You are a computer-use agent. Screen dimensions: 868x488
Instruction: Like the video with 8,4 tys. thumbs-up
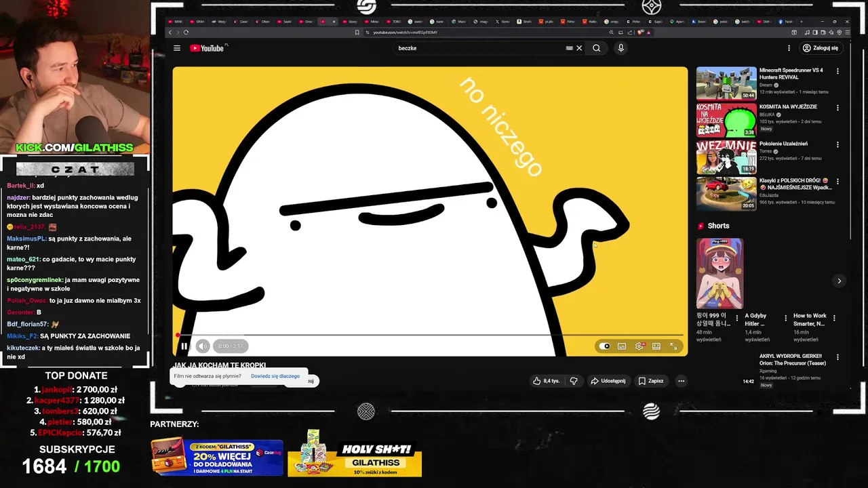547,381
